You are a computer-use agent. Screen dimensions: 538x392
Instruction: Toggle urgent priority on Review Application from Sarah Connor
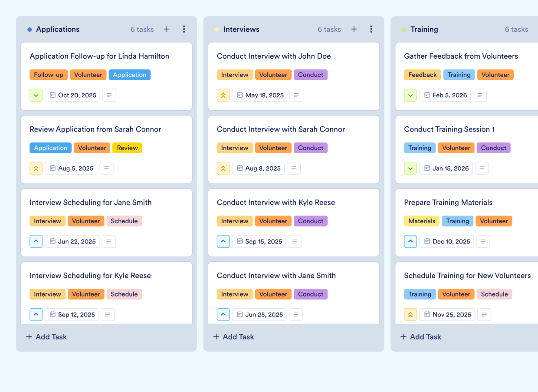coord(36,168)
